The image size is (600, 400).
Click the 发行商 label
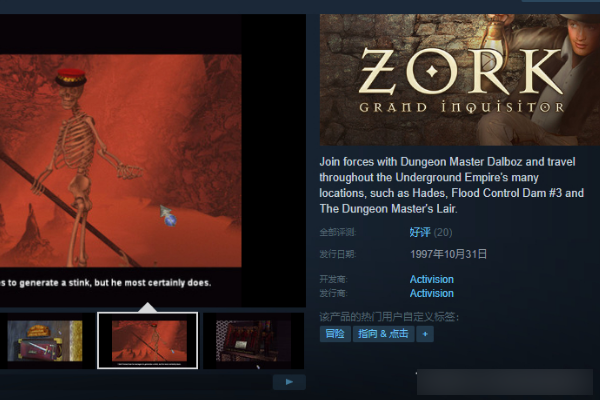334,294
